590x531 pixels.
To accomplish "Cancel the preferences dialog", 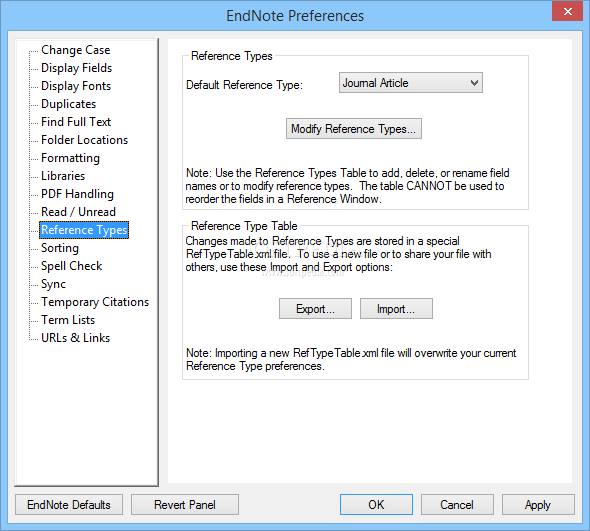I will click(457, 505).
